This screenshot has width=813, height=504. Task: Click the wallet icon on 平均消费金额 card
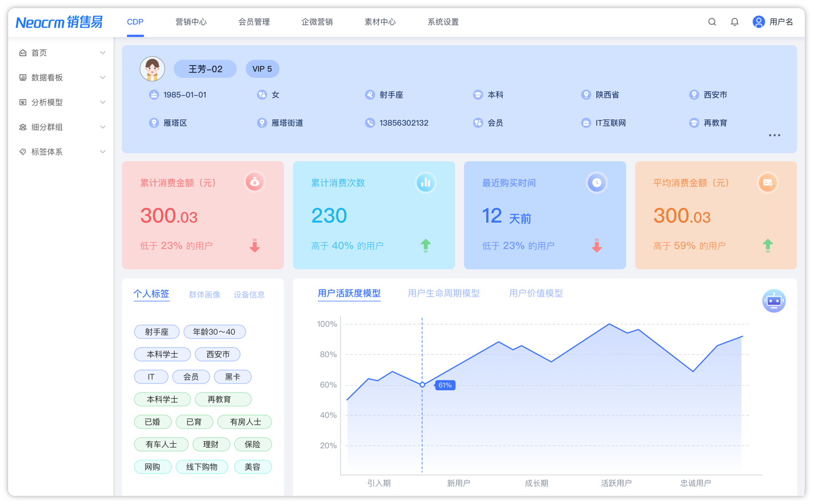(x=767, y=183)
